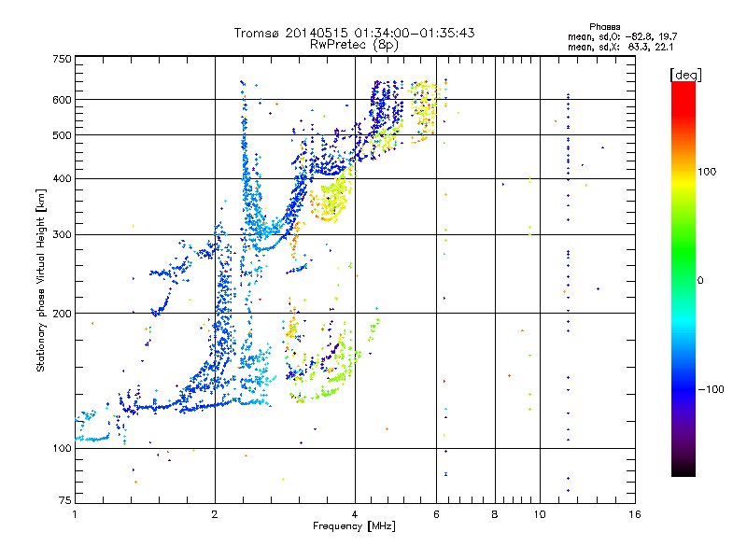Click the y-axis tick label '200'

click(62, 314)
